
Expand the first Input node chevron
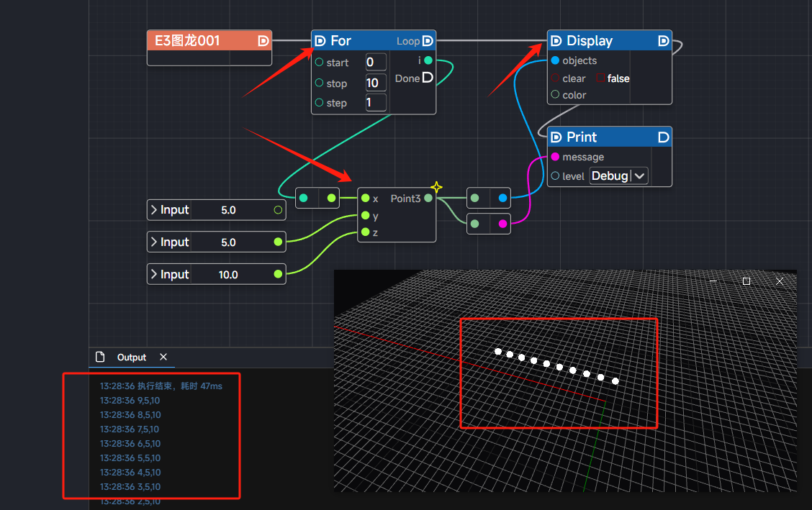pyautogui.click(x=154, y=210)
